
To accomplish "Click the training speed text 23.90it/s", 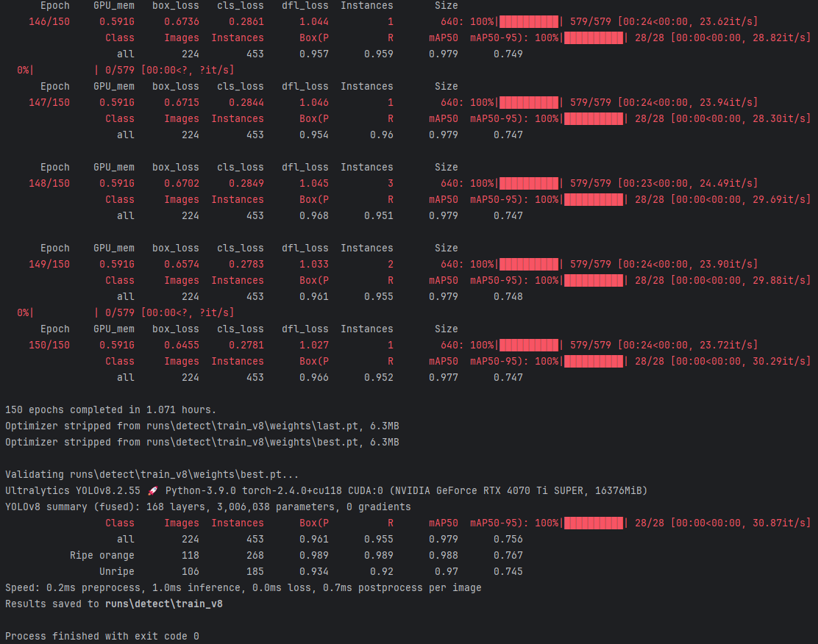I will point(725,265).
